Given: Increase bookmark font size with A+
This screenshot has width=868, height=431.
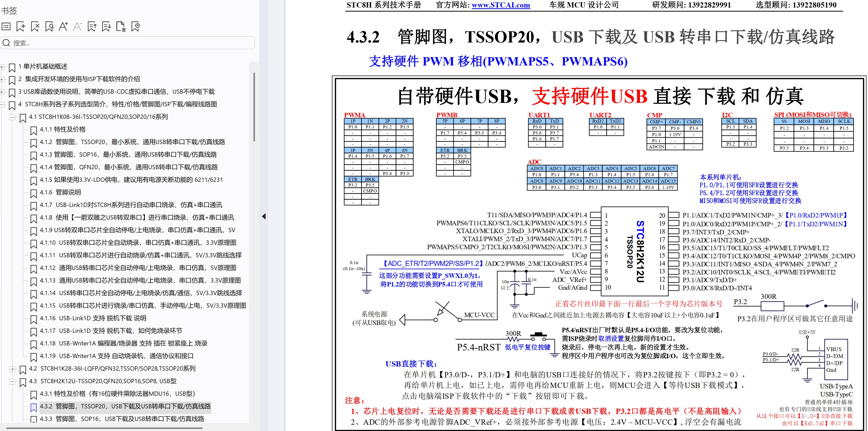Looking at the screenshot, I should [x=63, y=27].
